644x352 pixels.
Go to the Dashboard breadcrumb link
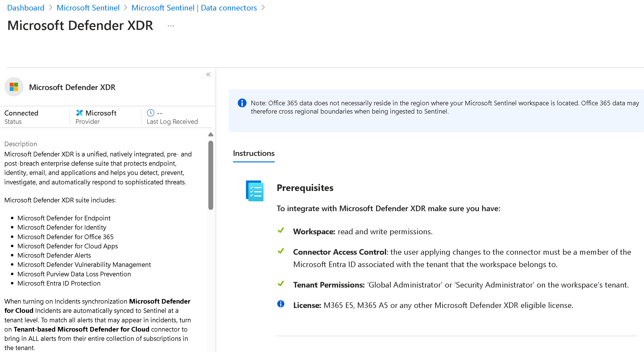tap(26, 8)
